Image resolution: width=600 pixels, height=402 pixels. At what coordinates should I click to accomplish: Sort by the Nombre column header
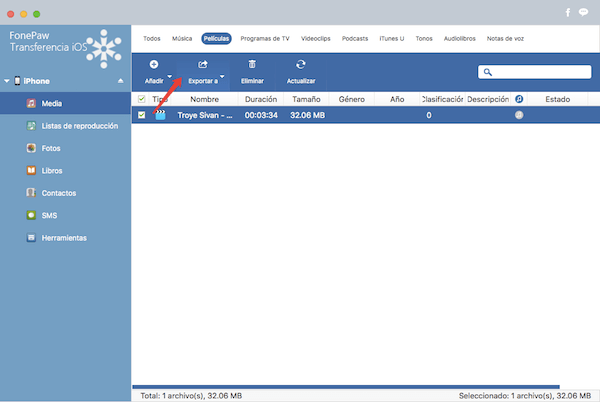click(204, 99)
